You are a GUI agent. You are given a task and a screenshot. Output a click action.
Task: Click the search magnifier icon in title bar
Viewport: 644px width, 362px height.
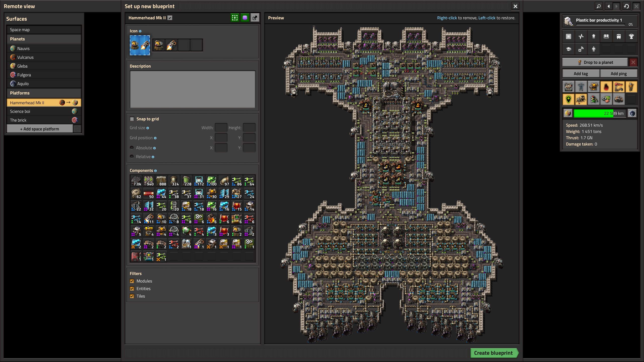[599, 6]
